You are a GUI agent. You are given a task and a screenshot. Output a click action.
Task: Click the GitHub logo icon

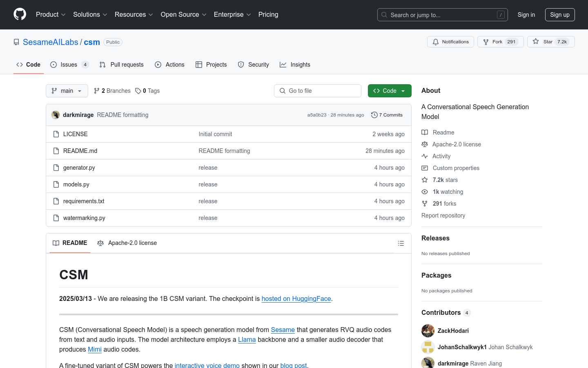coord(20,14)
